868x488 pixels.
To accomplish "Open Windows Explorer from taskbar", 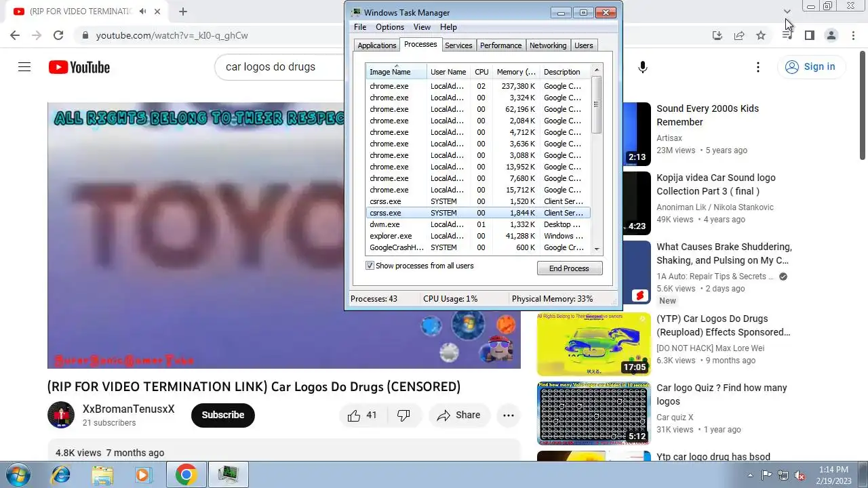I will (102, 475).
